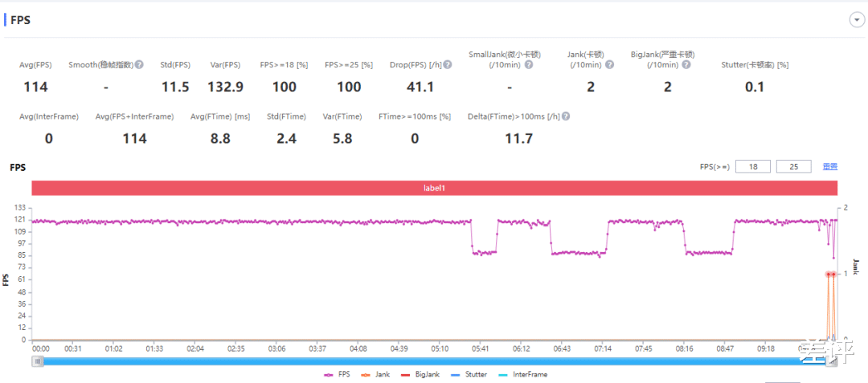Open help icon for Delta(FTime)>100ms
Screen dimensions: 868x383
[566, 116]
